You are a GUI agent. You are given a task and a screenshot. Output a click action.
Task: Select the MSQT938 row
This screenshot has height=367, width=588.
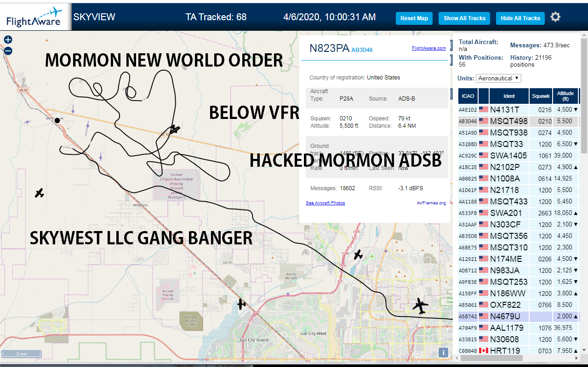519,133
